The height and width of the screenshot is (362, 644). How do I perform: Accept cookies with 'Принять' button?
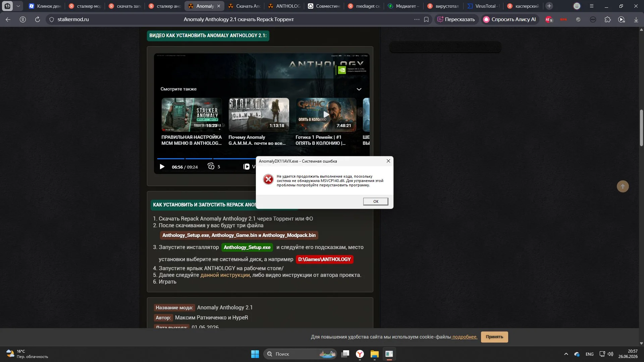(494, 337)
